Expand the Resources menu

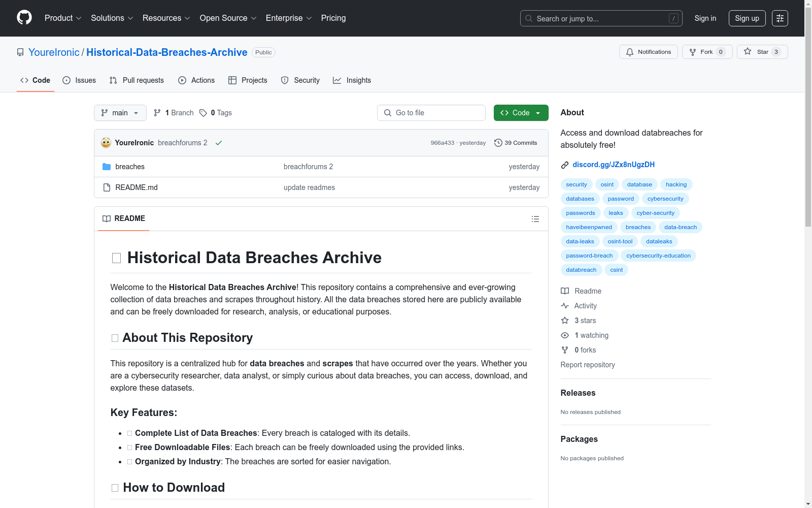click(x=166, y=18)
